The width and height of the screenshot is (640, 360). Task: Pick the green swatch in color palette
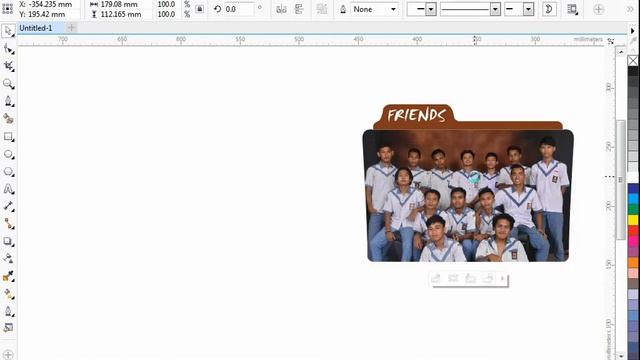(x=633, y=210)
